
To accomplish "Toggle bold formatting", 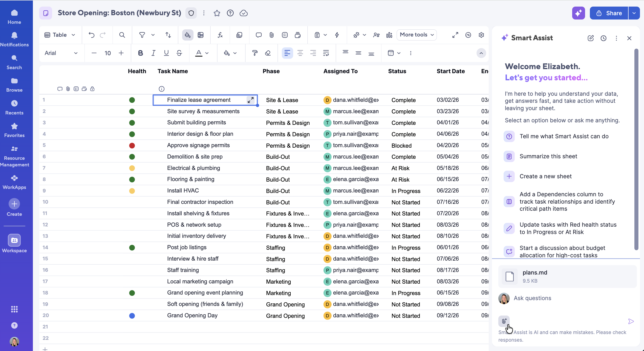I will coord(140,53).
